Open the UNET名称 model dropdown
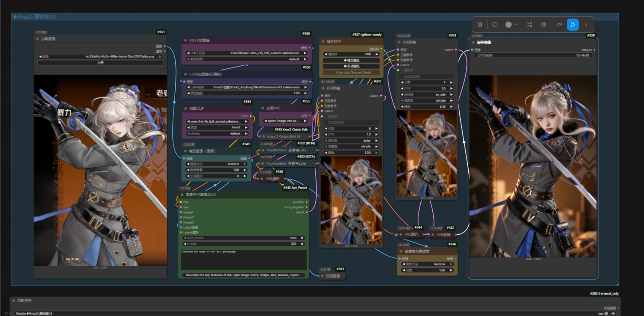 coord(247,53)
